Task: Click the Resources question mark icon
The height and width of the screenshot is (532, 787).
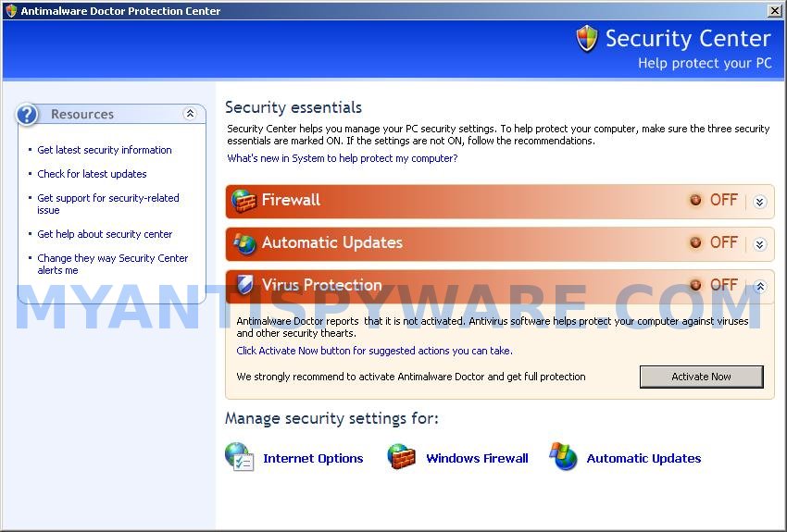Action: (x=27, y=115)
